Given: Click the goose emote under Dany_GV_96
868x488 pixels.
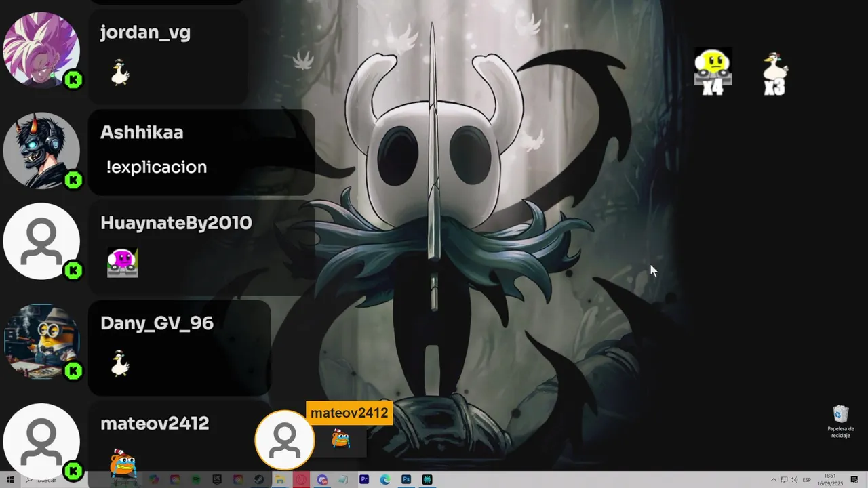Looking at the screenshot, I should point(120,363).
